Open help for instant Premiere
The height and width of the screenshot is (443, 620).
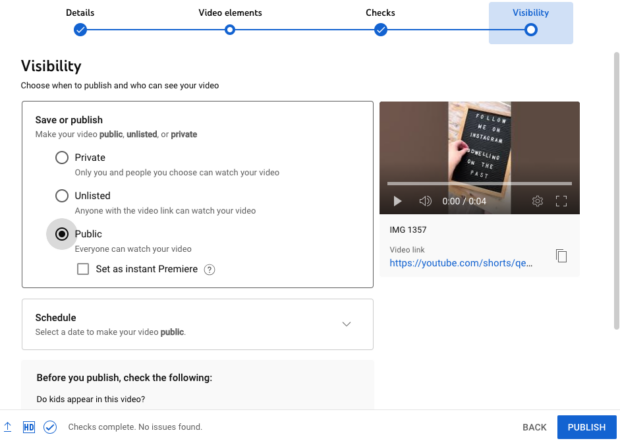[x=209, y=269]
